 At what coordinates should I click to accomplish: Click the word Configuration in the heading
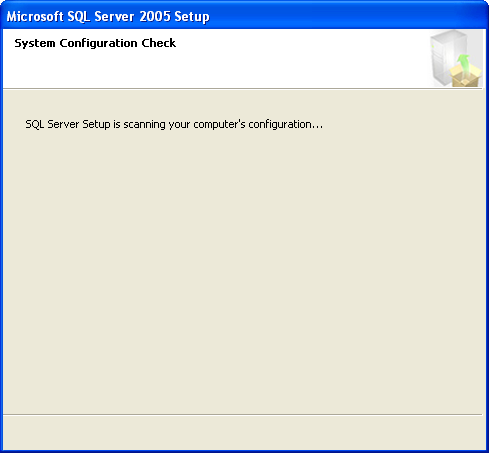click(x=98, y=43)
